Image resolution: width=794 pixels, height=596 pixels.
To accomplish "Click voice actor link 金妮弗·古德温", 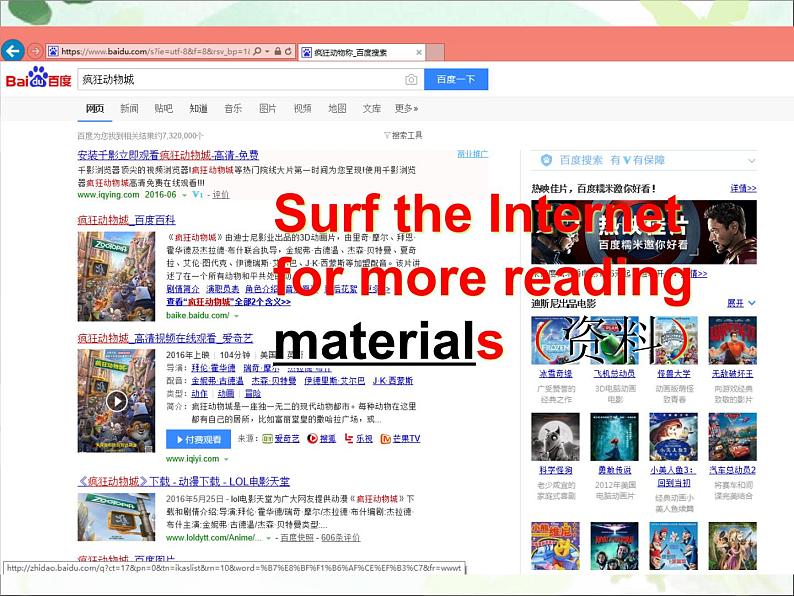I will (217, 381).
